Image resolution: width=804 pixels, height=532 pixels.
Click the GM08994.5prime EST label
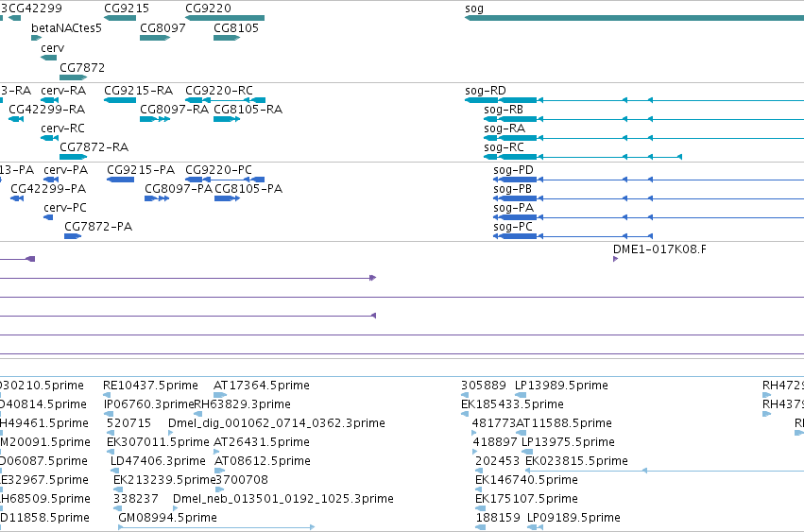tap(167, 518)
